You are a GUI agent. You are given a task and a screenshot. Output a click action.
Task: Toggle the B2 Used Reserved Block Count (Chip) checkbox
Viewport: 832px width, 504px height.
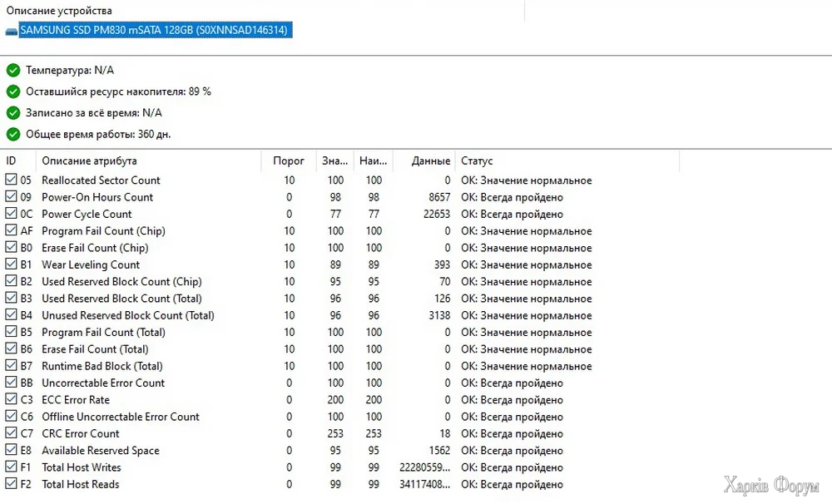coord(11,280)
